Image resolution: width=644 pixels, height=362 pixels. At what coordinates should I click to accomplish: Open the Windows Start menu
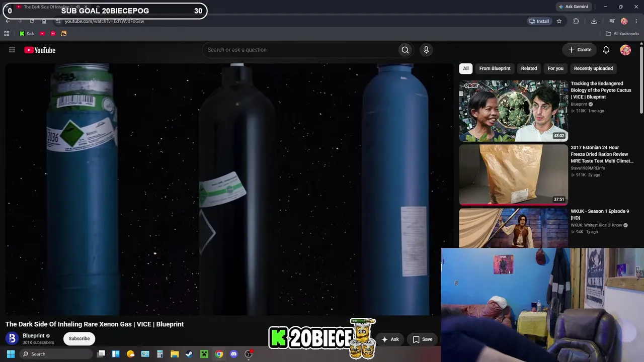tap(11, 354)
